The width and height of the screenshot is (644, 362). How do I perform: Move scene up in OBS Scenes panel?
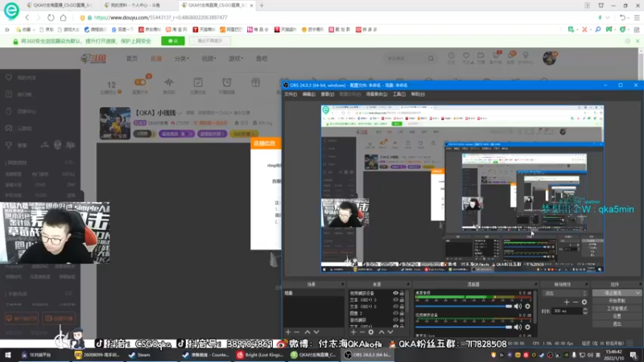click(307, 331)
